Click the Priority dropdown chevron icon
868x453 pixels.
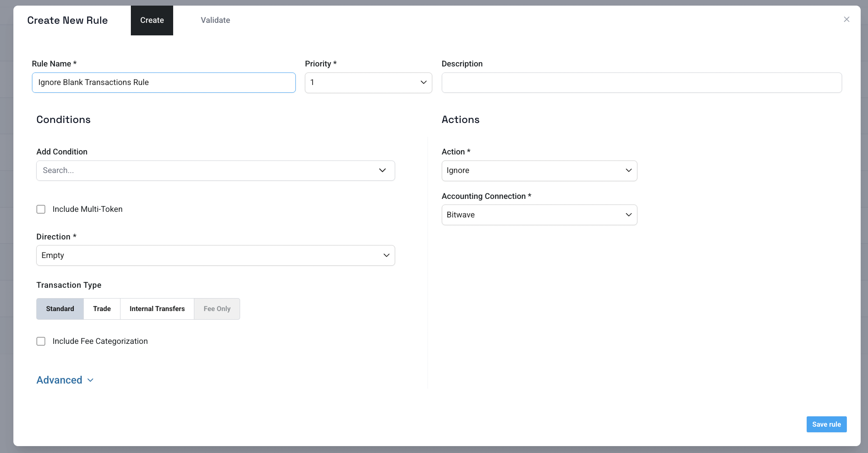[x=423, y=82]
